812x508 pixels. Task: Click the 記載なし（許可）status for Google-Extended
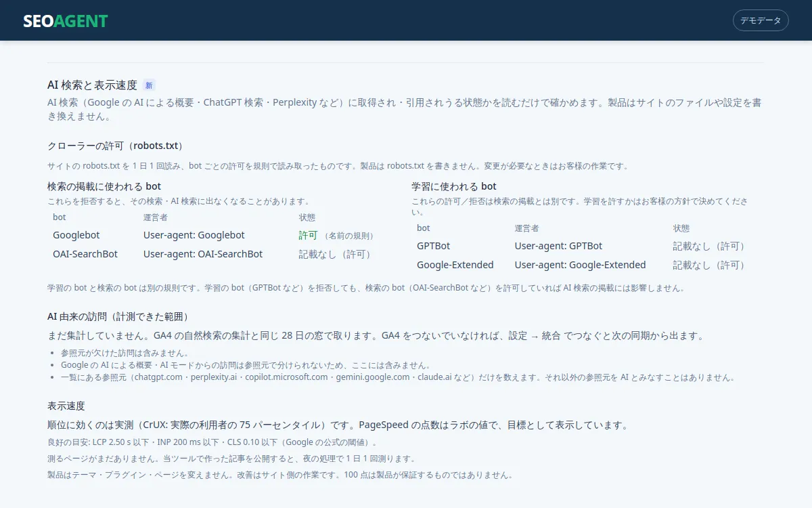[x=710, y=265]
